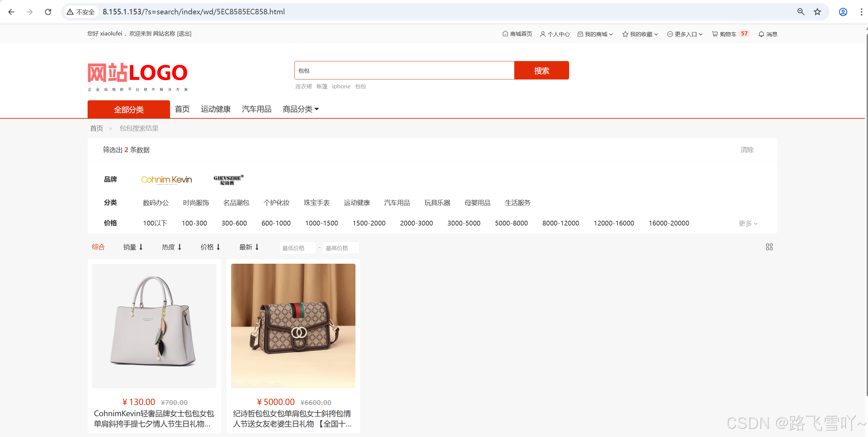Expand 更多 price ranges

coord(748,223)
